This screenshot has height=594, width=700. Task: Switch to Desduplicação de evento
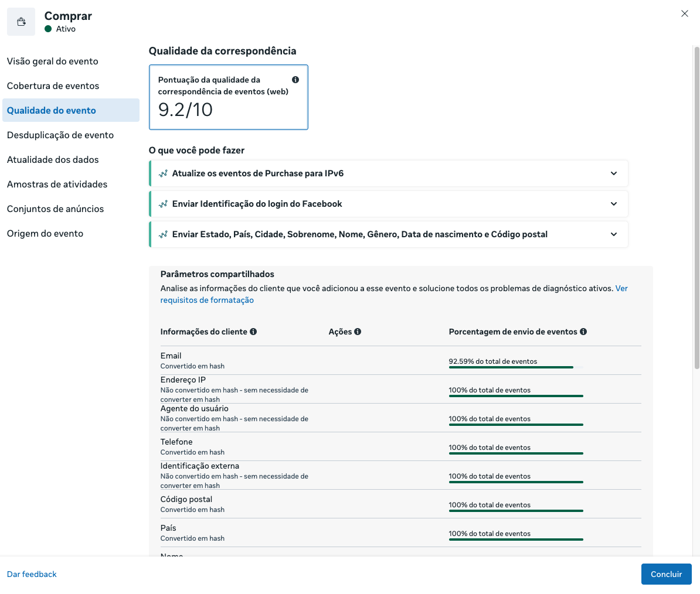(60, 135)
